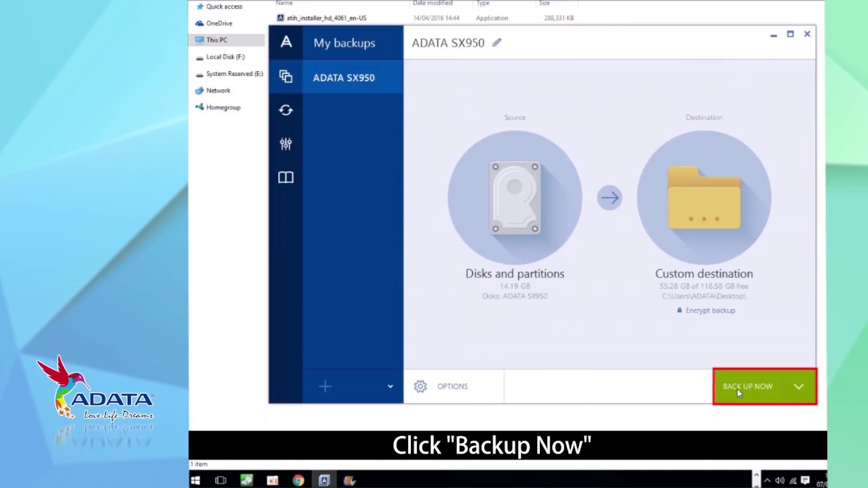Open Network in File Explorer sidebar

coord(213,90)
